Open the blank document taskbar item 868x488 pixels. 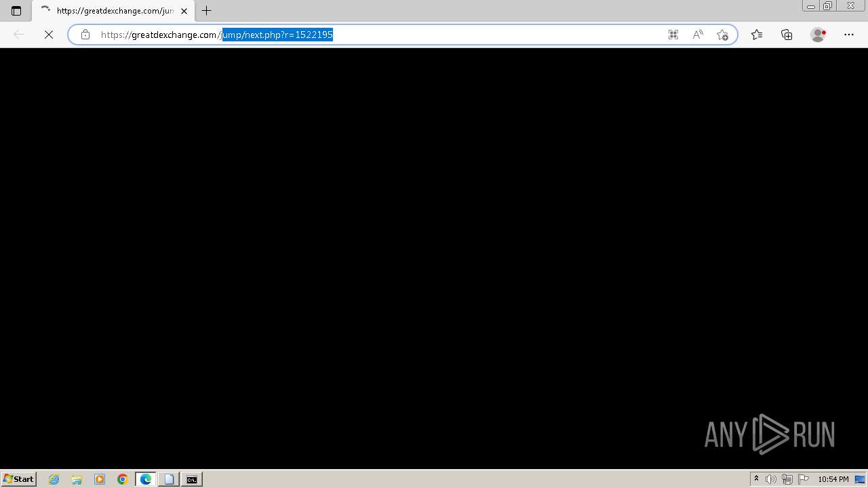point(169,479)
